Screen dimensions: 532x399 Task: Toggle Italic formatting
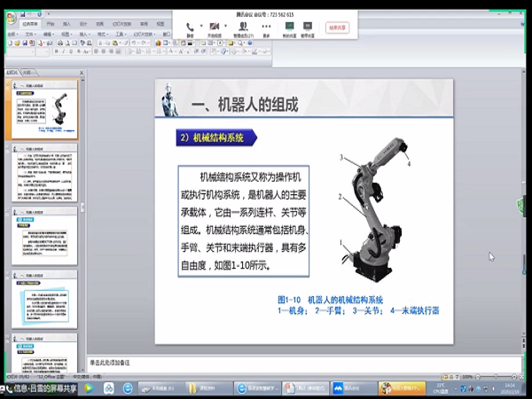[x=64, y=51]
